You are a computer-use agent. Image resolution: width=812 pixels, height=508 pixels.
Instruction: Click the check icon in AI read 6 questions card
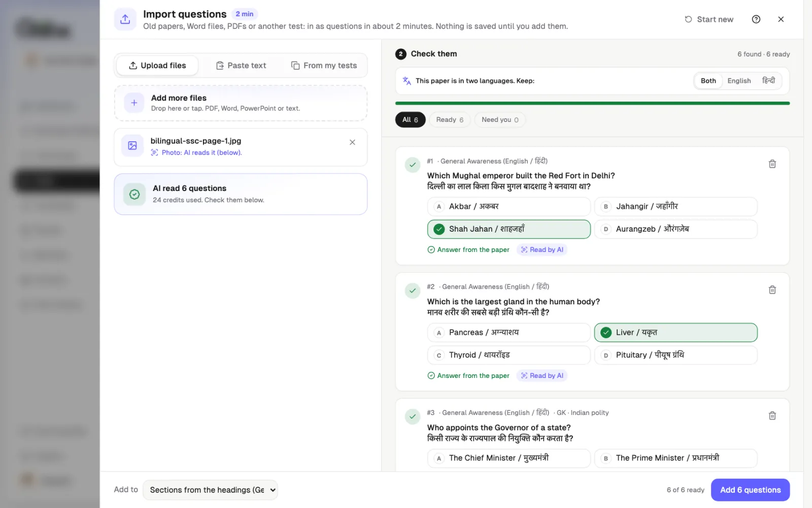[134, 194]
